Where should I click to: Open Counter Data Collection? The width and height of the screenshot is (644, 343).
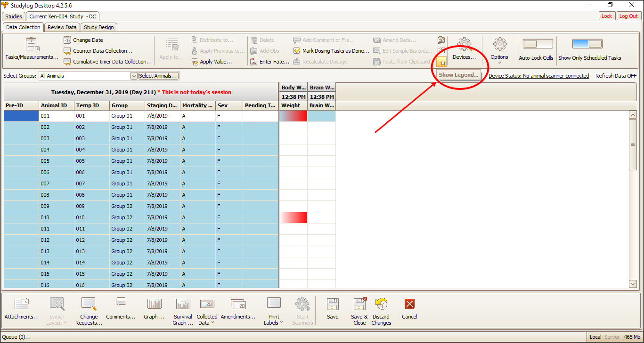tap(98, 51)
